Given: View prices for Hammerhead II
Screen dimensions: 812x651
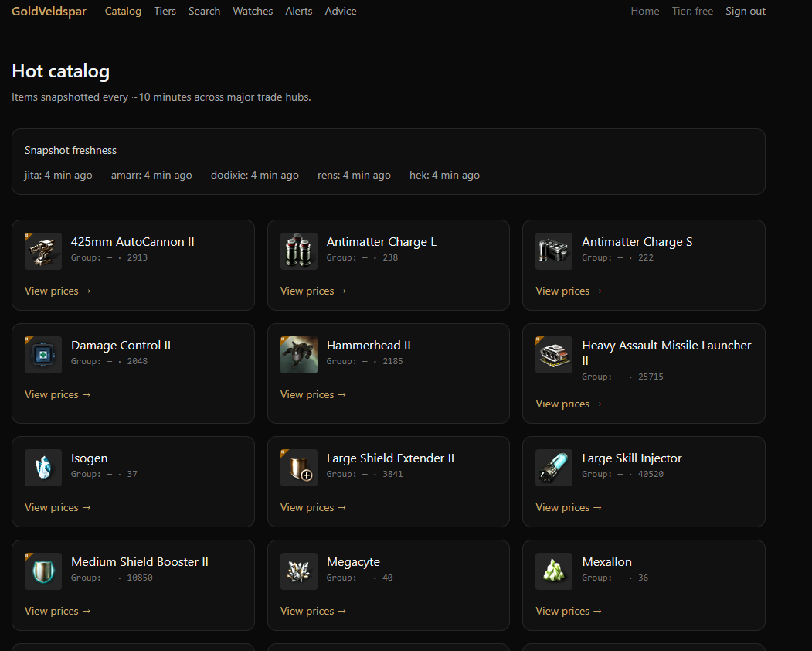Looking at the screenshot, I should pos(313,395).
